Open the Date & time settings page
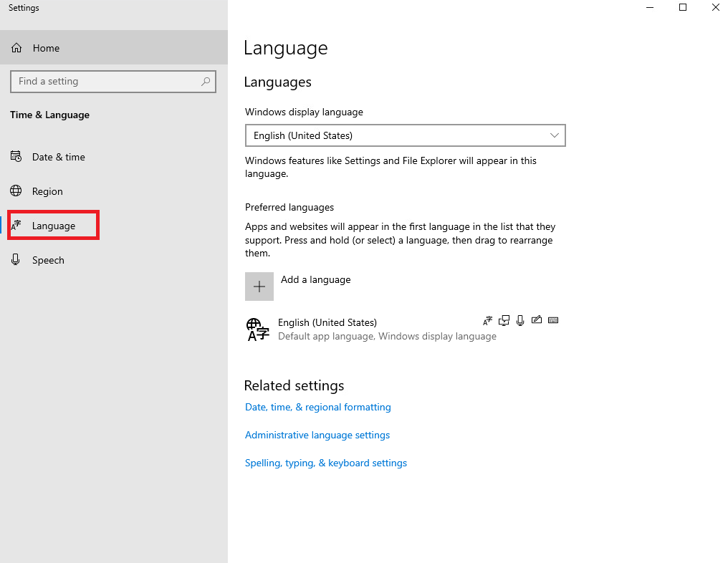Screen dimensions: 728x563 (57, 156)
